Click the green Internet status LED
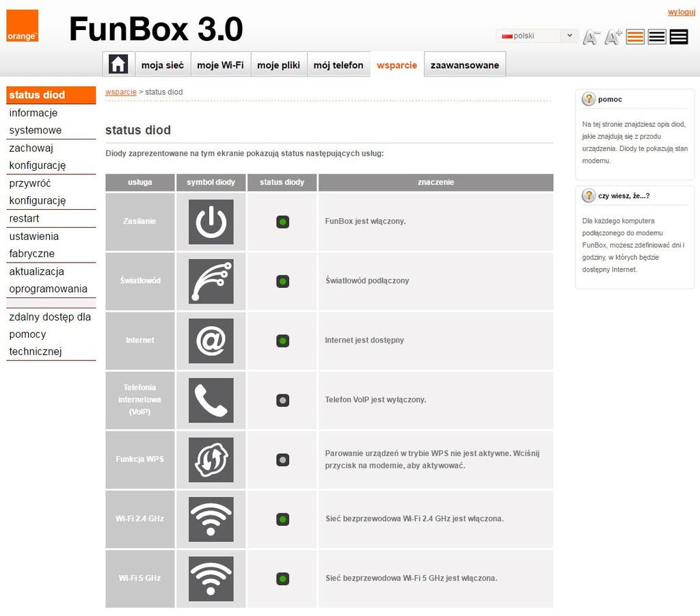The height and width of the screenshot is (616, 700). 282,340
